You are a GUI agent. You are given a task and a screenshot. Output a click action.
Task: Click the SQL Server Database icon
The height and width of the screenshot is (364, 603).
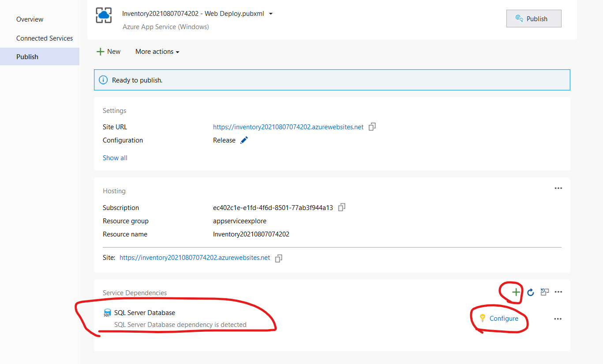(x=107, y=313)
